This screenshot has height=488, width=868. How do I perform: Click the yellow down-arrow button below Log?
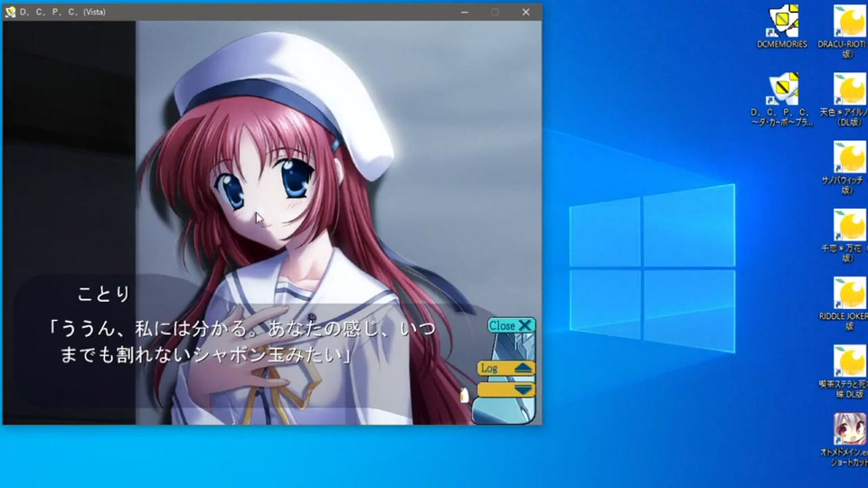pos(506,389)
